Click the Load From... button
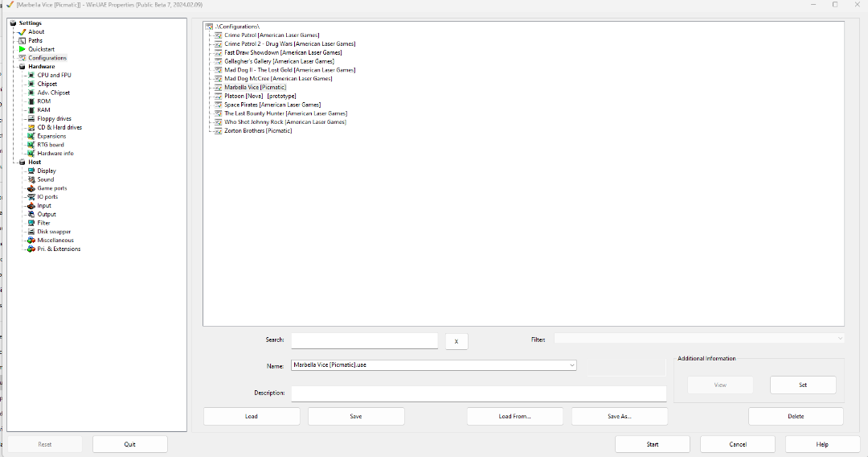 click(515, 417)
